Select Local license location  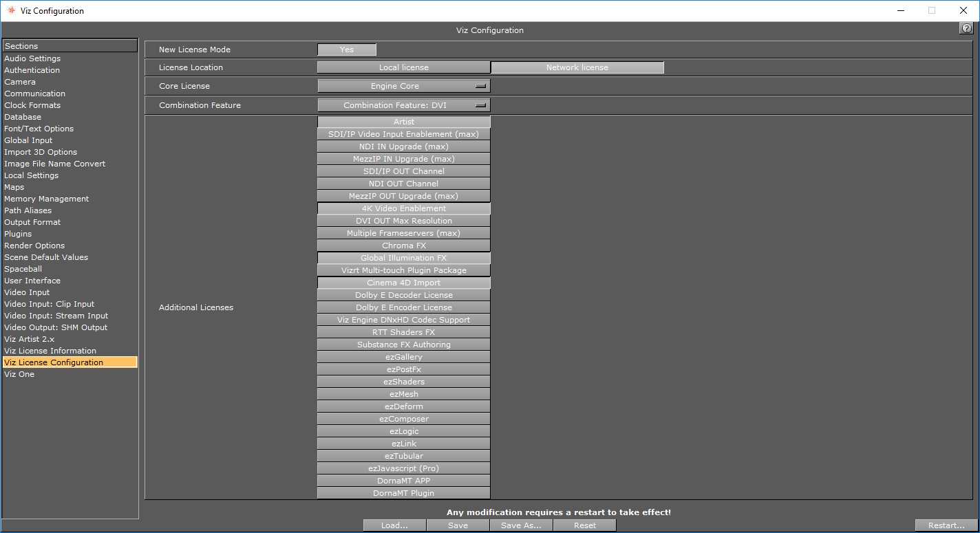click(x=404, y=67)
